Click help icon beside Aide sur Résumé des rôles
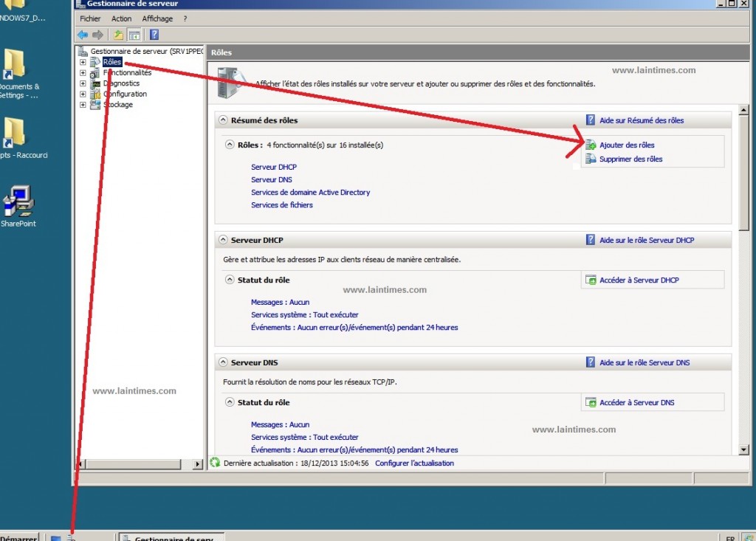 tap(591, 120)
